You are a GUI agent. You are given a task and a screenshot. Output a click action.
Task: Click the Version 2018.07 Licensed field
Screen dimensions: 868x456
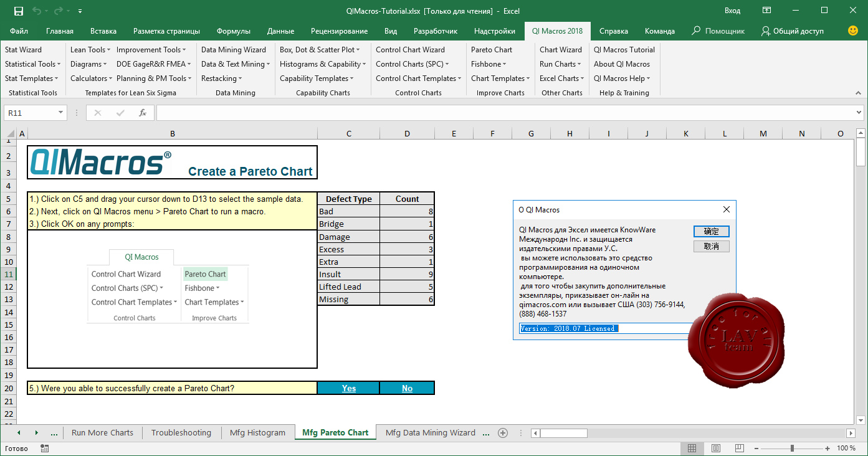pyautogui.click(x=604, y=328)
